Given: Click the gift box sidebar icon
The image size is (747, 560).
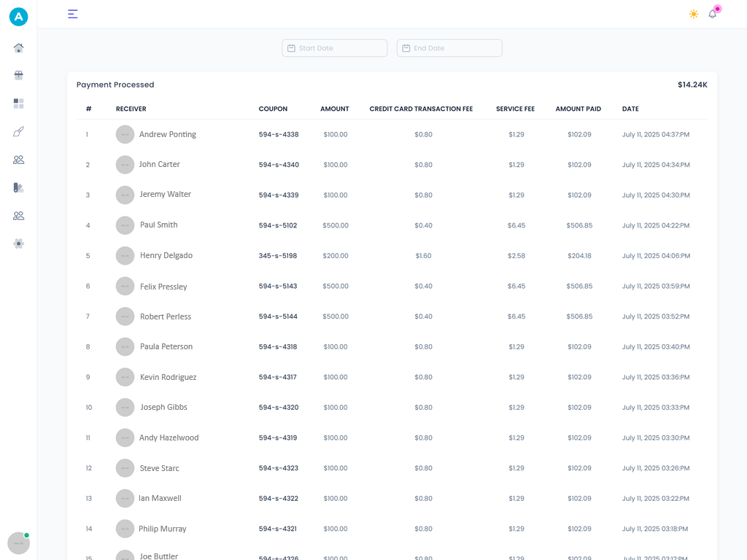Looking at the screenshot, I should click(19, 75).
